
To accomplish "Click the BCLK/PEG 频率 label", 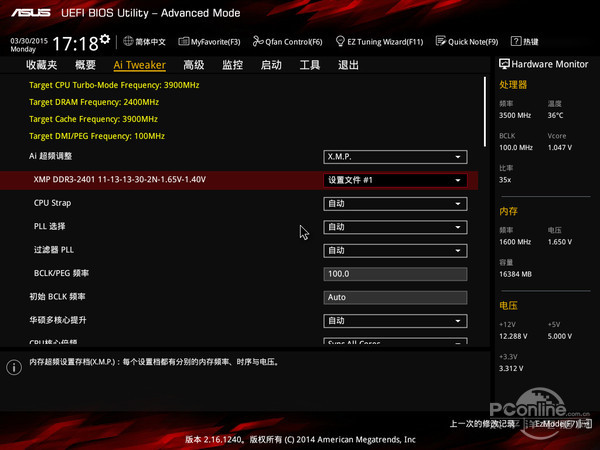I will tap(61, 273).
